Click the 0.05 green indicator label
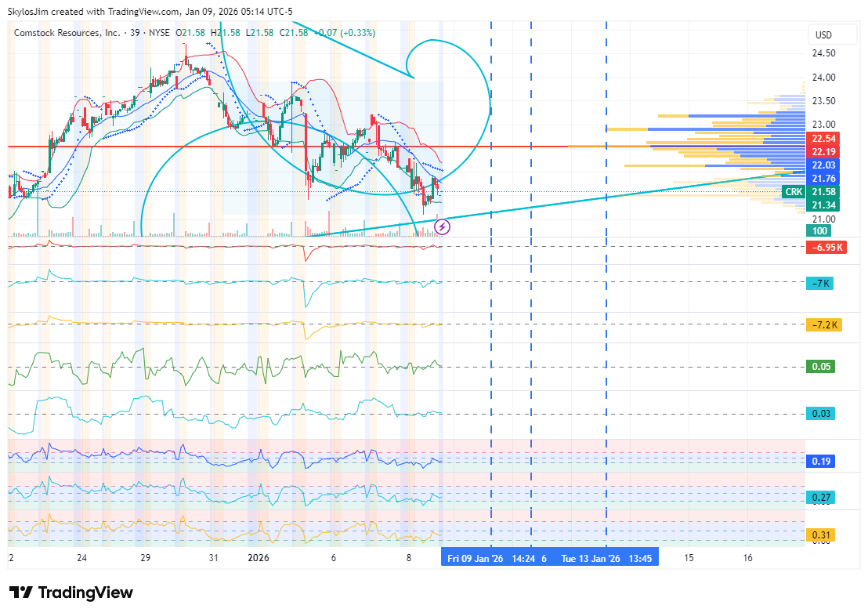 pyautogui.click(x=820, y=366)
